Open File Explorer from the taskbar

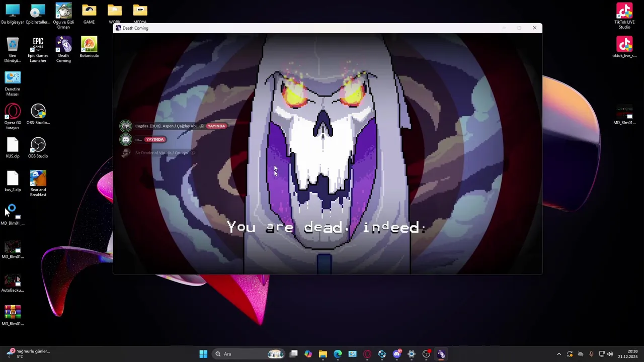[323, 354]
